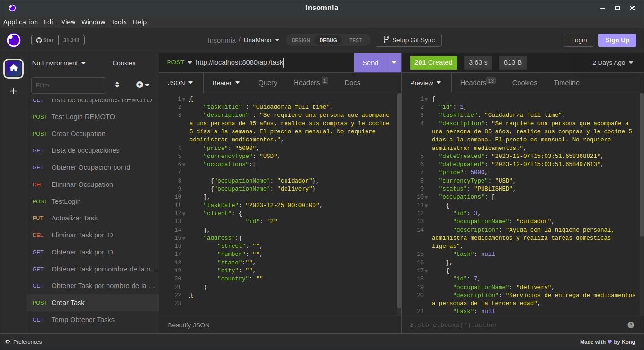Select Eliminar Task por ID request
This screenshot has height=350, width=644.
pos(93,235)
